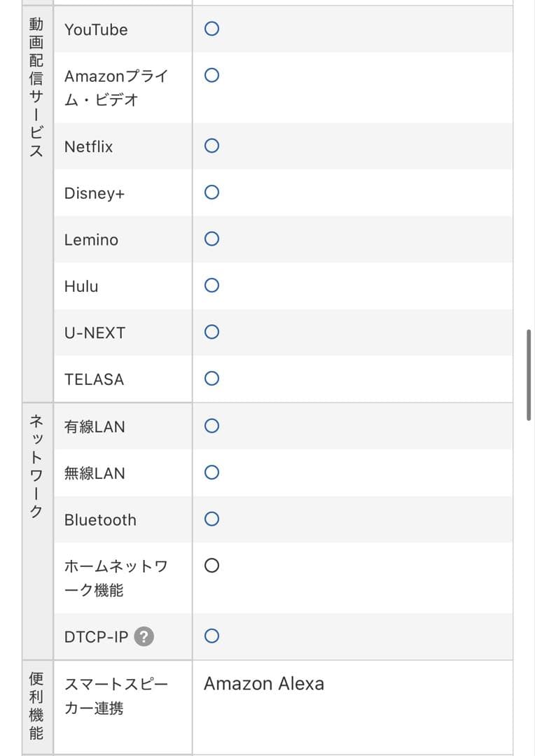Click the circle mark beside 有線LAN
The height and width of the screenshot is (756, 535).
(211, 426)
